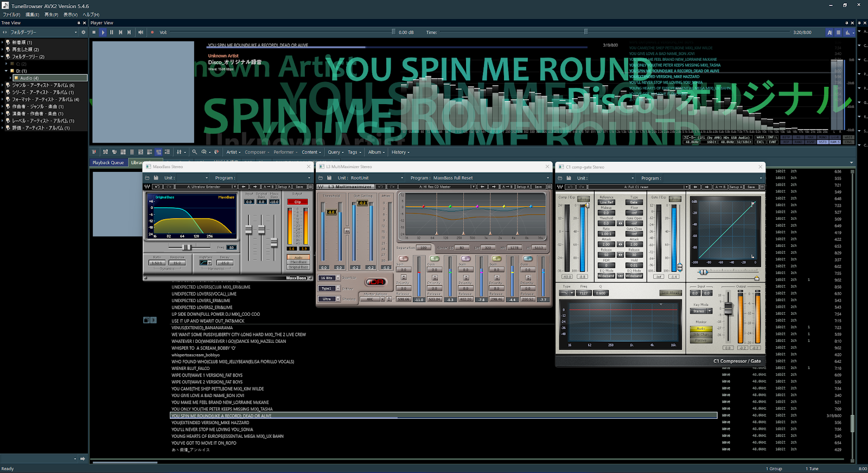This screenshot has height=473, width=868.
Task: Select Side Chain monitor mode in C1
Action: pyautogui.click(x=701, y=335)
